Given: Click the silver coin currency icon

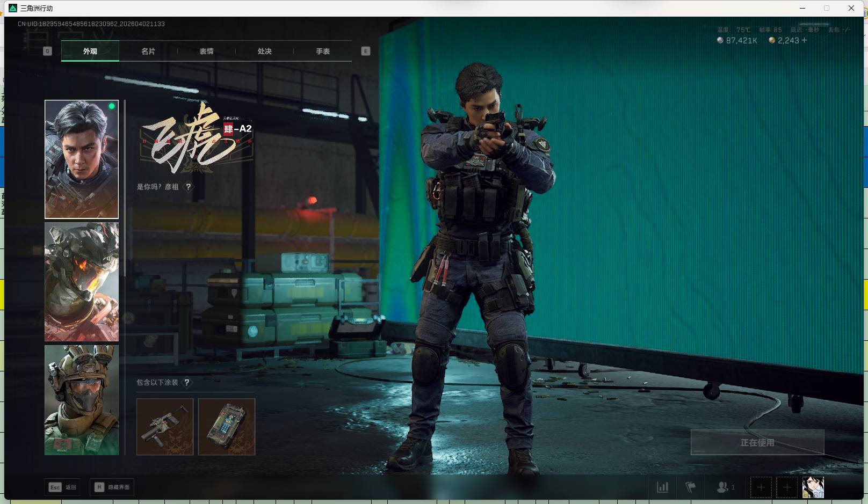Looking at the screenshot, I should pos(720,40).
